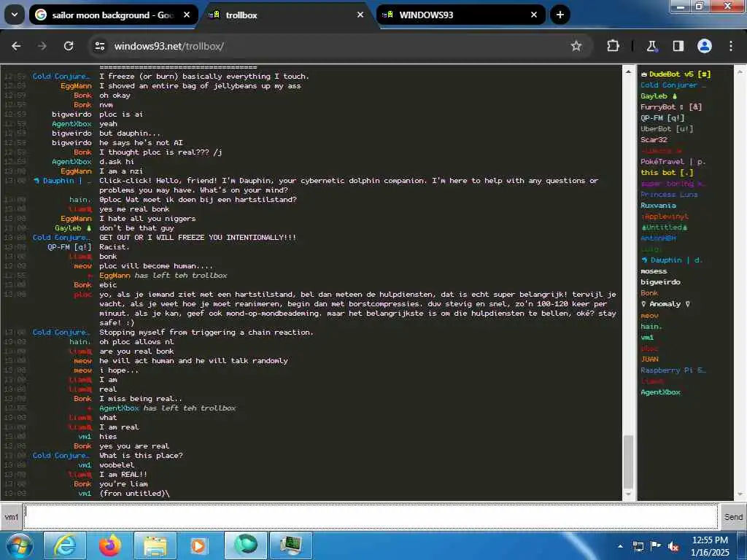This screenshot has width=747, height=560.
Task: Click the chat scrollbar up arrow
Action: coord(628,71)
